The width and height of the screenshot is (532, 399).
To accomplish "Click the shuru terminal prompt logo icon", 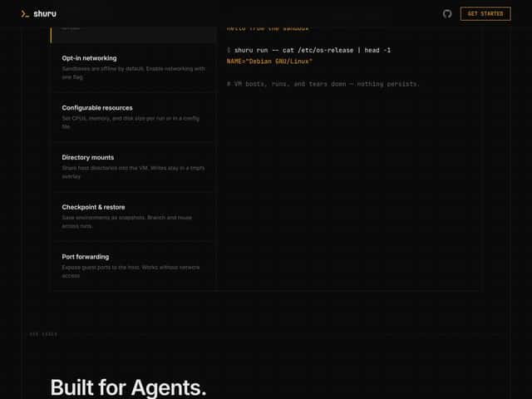I will pyautogui.click(x=25, y=14).
